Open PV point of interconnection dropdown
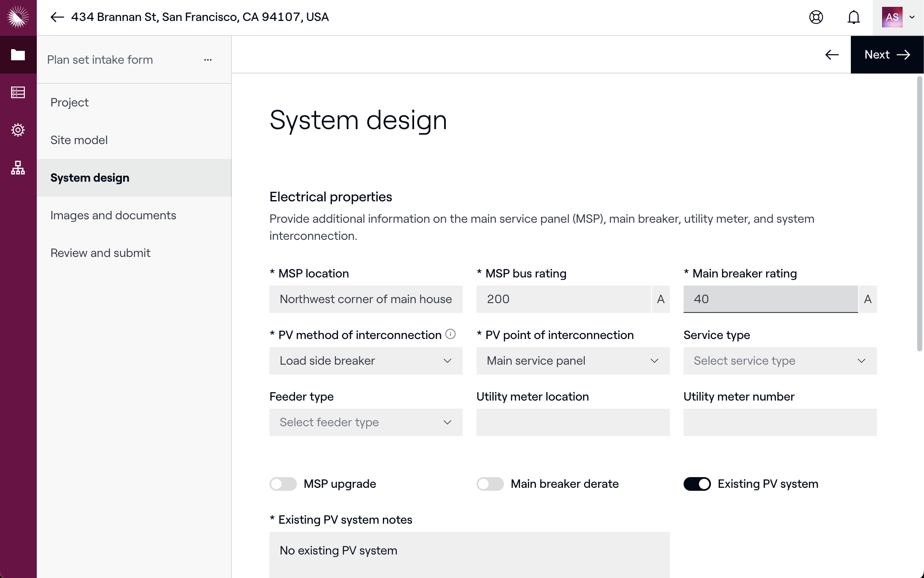The height and width of the screenshot is (578, 924). tap(572, 361)
